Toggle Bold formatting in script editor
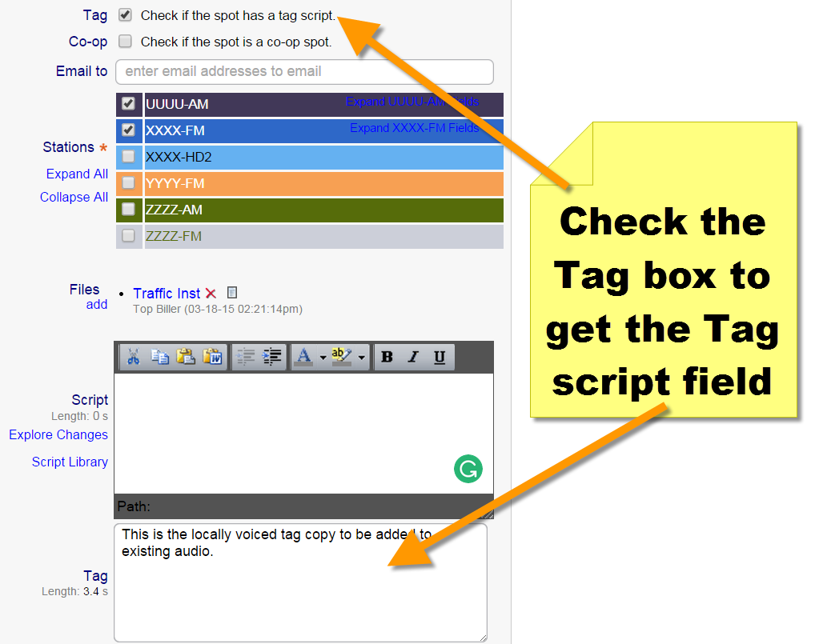This screenshot has width=815, height=644. click(x=387, y=357)
